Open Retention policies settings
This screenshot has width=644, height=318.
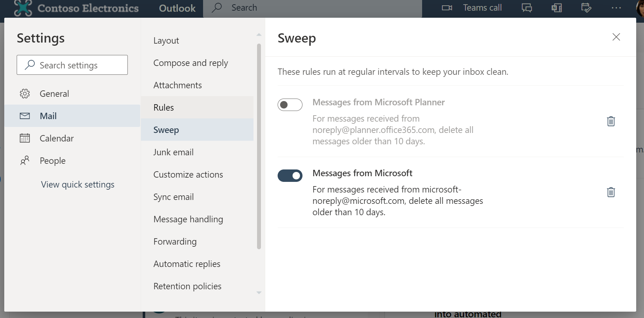pos(197,286)
